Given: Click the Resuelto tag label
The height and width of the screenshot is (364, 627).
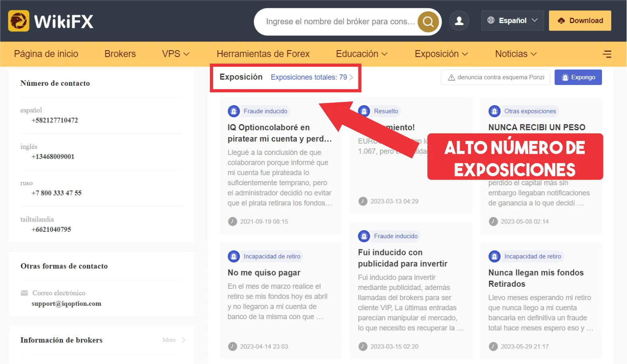Looking at the screenshot, I should click(386, 111).
